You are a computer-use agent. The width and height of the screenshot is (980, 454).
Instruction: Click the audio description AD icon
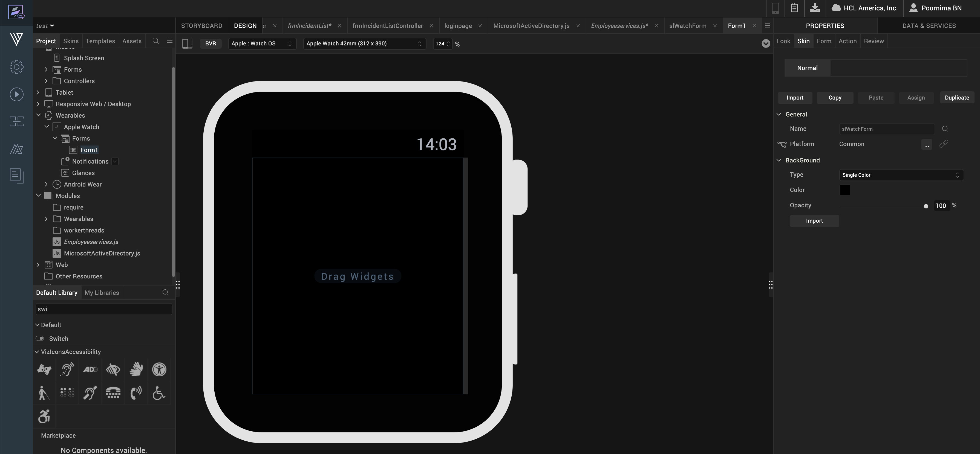pyautogui.click(x=90, y=369)
